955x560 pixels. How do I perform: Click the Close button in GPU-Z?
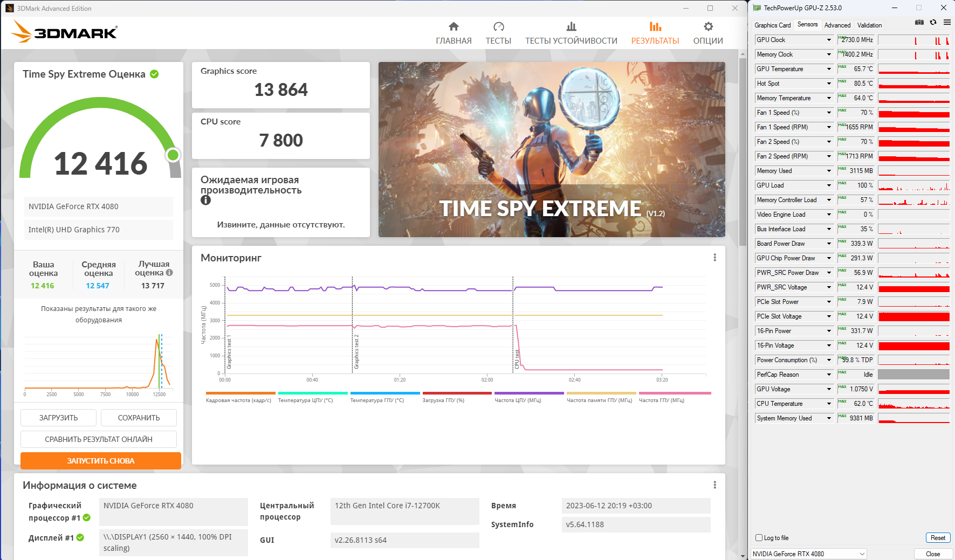(x=933, y=554)
